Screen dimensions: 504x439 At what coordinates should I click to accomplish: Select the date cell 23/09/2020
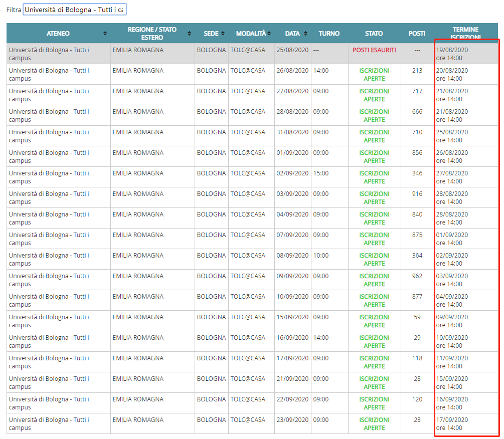coord(292,420)
